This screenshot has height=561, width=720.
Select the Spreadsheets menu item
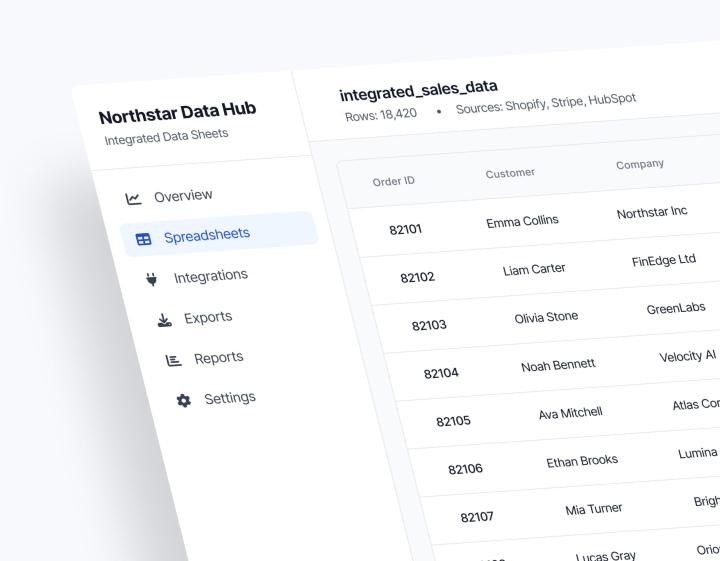tap(219, 234)
